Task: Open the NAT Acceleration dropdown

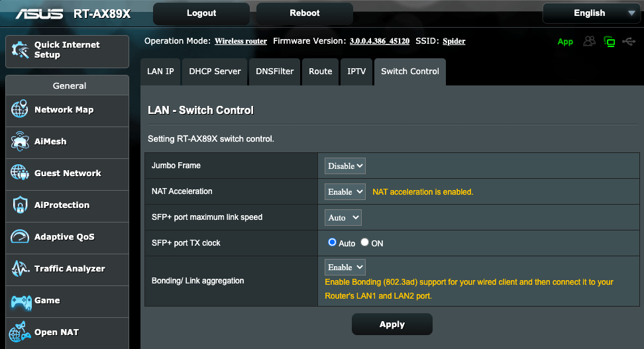Action: tap(345, 192)
